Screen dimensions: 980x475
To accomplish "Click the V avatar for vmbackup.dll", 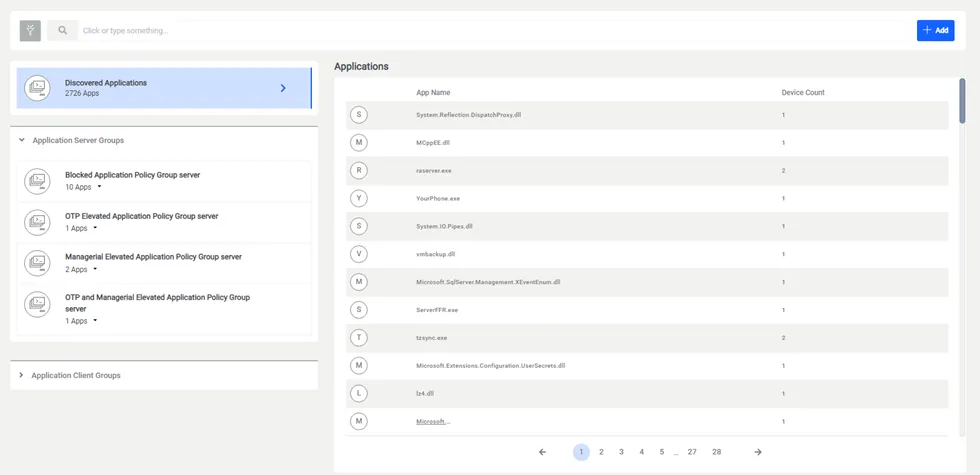I will pyautogui.click(x=359, y=254).
